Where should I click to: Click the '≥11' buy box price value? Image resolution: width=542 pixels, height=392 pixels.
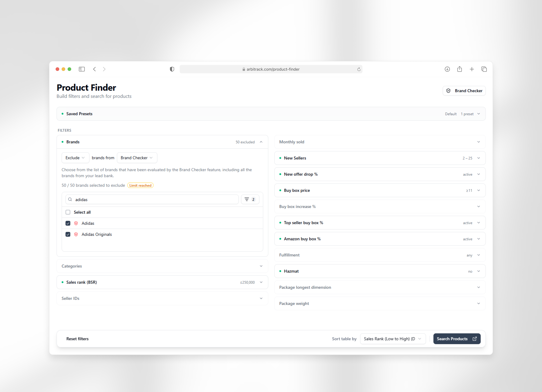point(469,191)
